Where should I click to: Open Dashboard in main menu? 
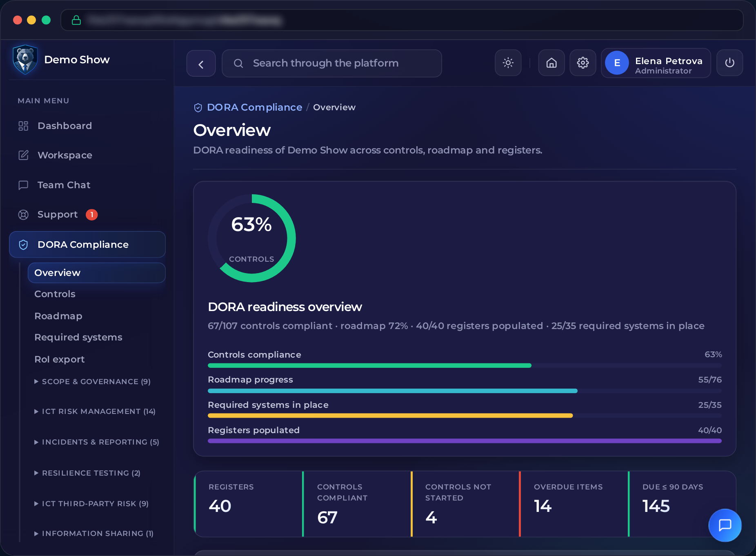(87, 126)
